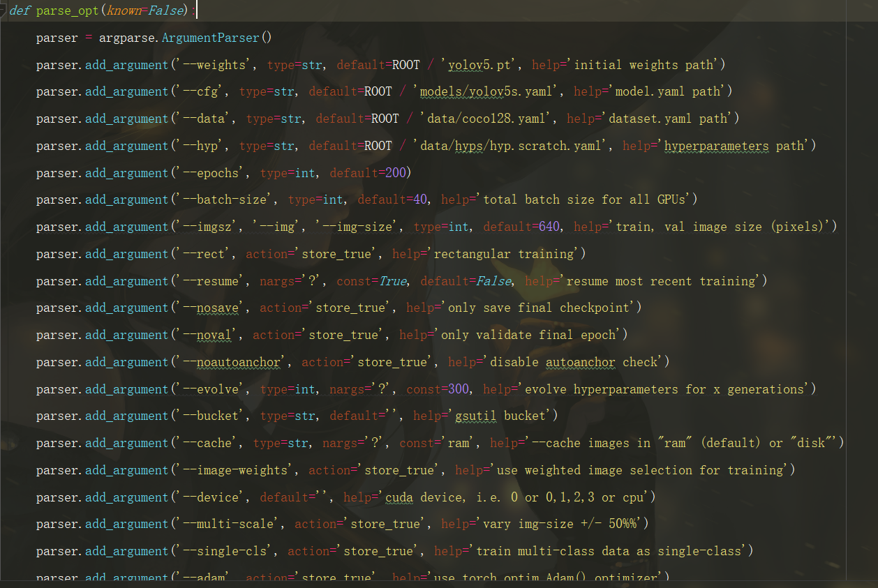Click the '--bucket' argument string
The image size is (878, 588).
(211, 416)
